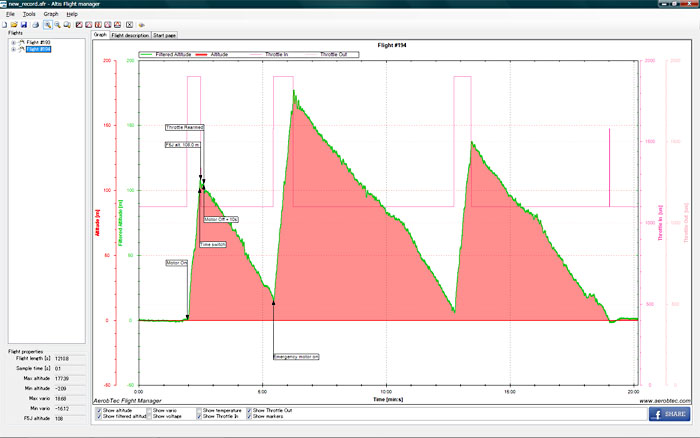
Task: Select highlighted Flight #194 in list
Action: [x=38, y=49]
